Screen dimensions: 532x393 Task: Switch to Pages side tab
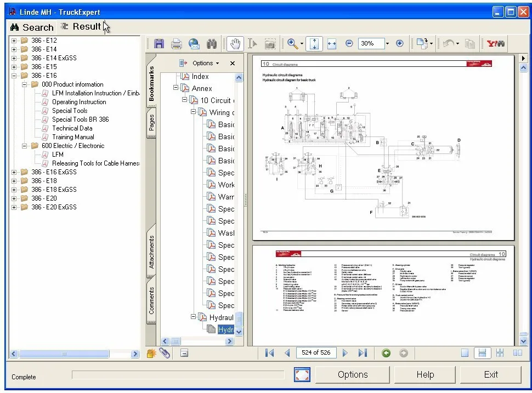(x=151, y=122)
